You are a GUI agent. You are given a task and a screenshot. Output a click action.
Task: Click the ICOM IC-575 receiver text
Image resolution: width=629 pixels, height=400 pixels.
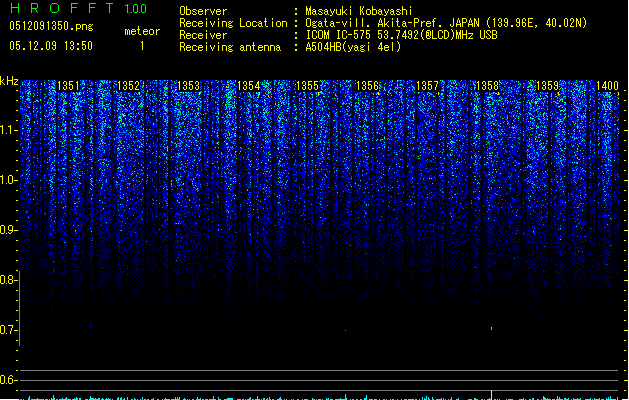coord(401,35)
